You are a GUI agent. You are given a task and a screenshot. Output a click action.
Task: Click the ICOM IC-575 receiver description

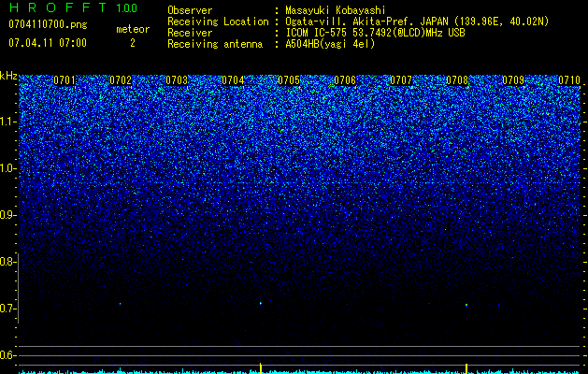click(x=375, y=33)
